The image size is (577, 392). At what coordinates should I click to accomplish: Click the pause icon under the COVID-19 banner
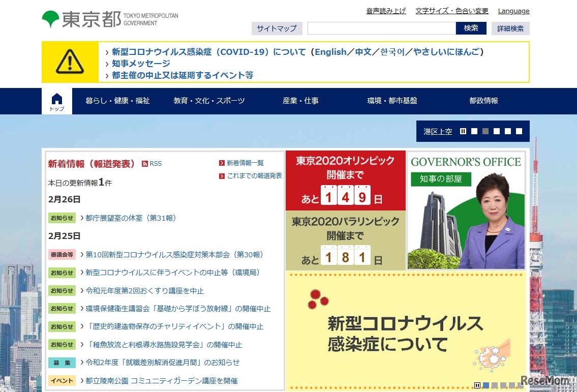tap(476, 385)
